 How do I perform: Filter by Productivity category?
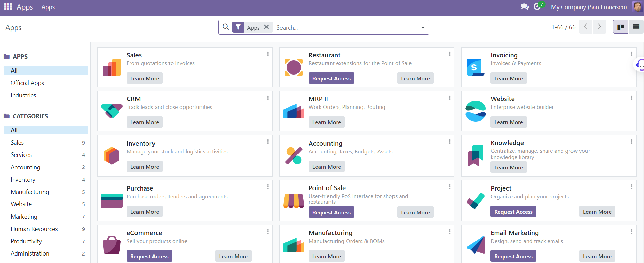46,241
